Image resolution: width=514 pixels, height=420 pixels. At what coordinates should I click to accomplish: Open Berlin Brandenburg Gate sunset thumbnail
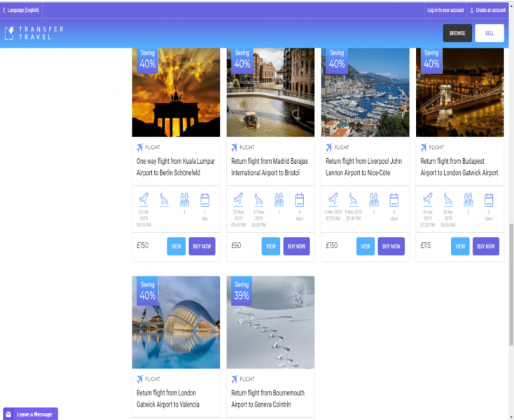(x=176, y=92)
